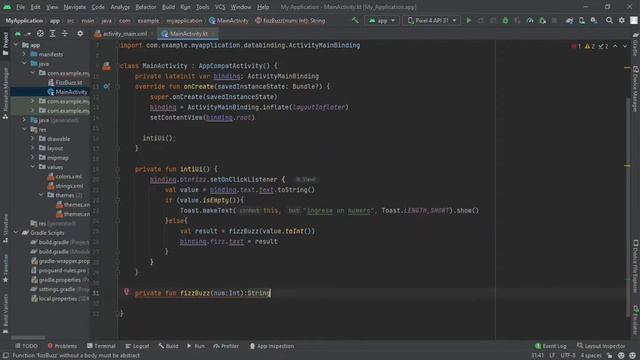Click the Resource Manager side tool button
The height and width of the screenshot is (360, 640).
pyautogui.click(x=5, y=93)
